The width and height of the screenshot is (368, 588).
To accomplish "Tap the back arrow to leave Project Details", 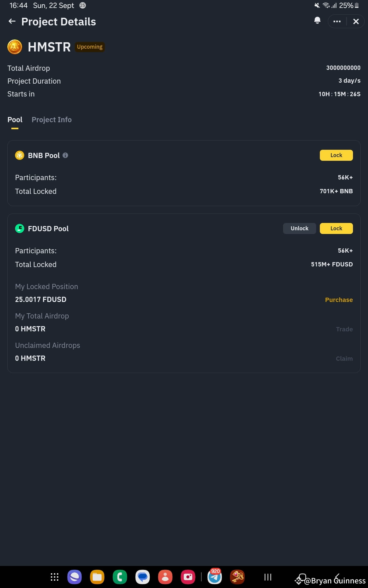I will click(12, 21).
